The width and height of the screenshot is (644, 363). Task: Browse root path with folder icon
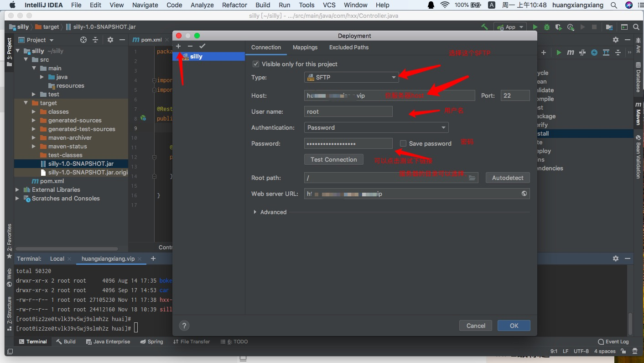(472, 178)
